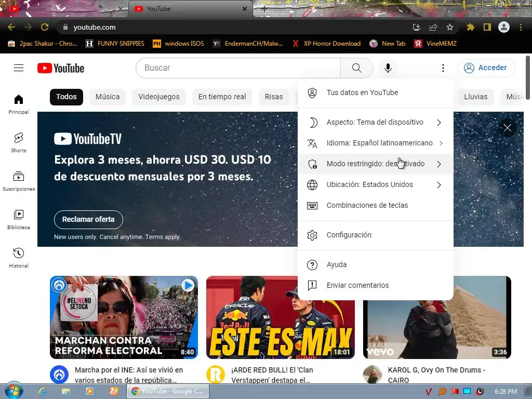The image size is (532, 399).
Task: Select the Risas filter chip
Action: tap(274, 97)
